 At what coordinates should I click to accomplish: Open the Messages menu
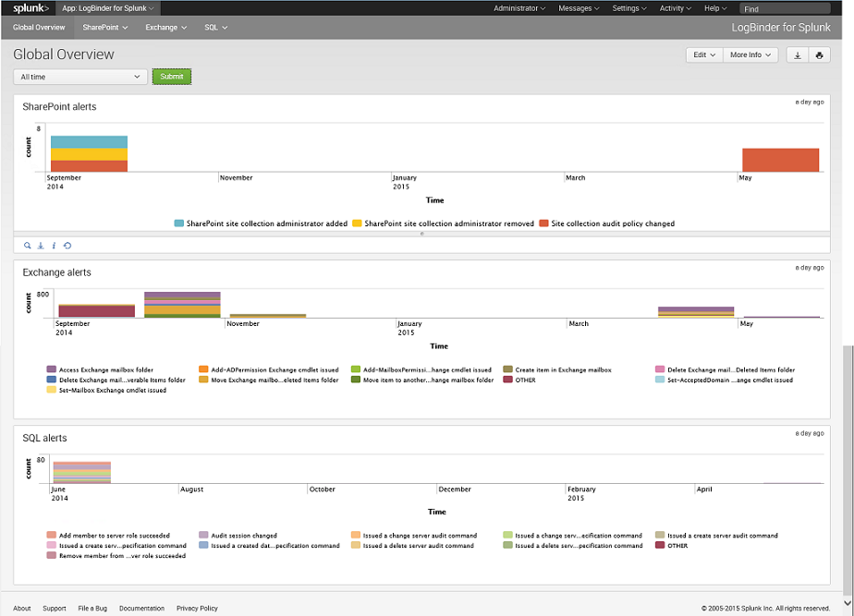[x=579, y=8]
